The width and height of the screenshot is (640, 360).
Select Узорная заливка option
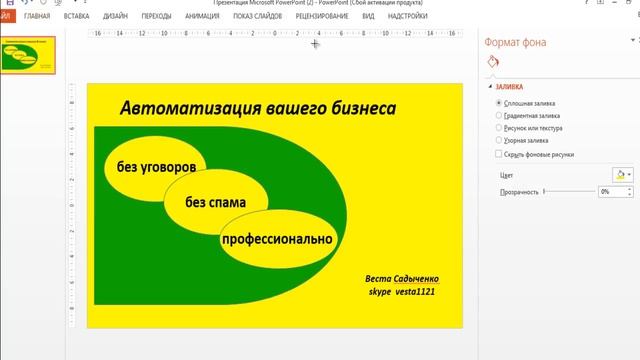pos(498,140)
